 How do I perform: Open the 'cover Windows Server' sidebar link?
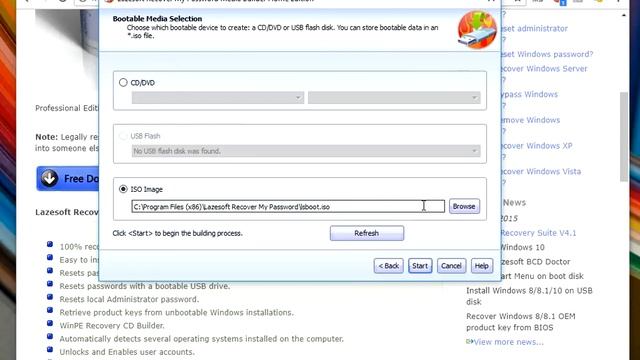point(544,69)
